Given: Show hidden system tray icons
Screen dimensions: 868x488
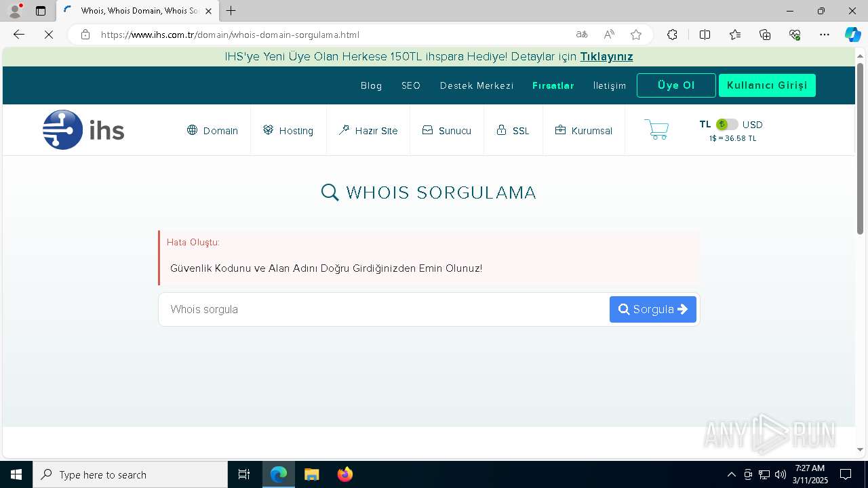Looking at the screenshot, I should coord(731,474).
